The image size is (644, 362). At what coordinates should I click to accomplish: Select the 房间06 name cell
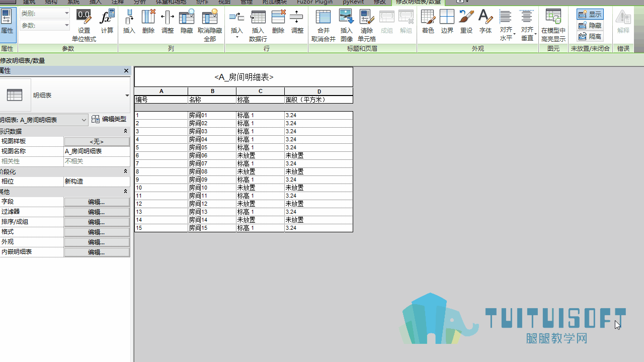(x=212, y=155)
